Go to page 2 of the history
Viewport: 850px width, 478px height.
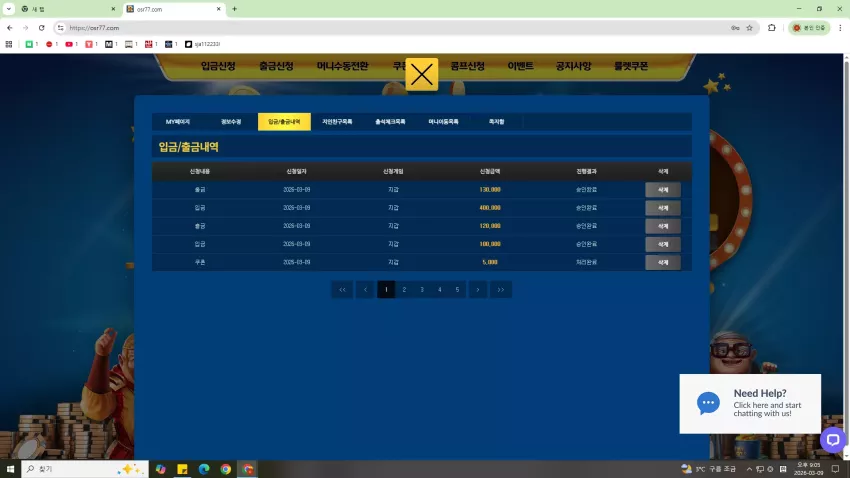pos(404,289)
